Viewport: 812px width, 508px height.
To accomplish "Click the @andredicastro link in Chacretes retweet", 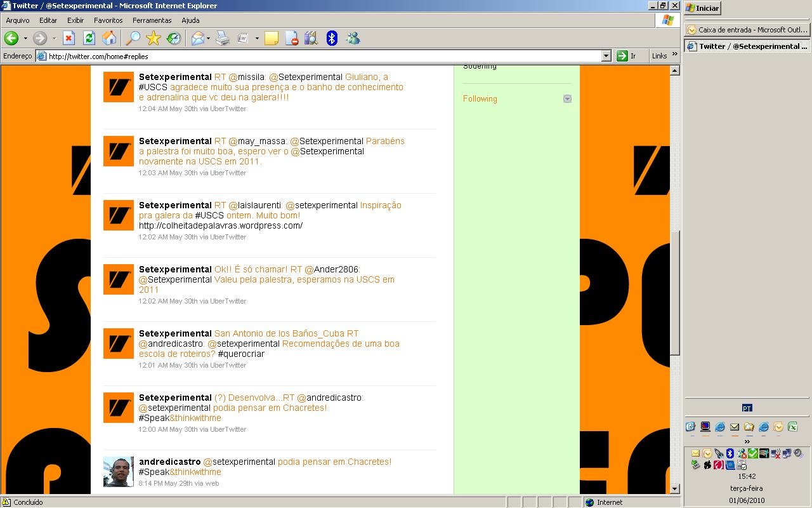I will tap(329, 398).
